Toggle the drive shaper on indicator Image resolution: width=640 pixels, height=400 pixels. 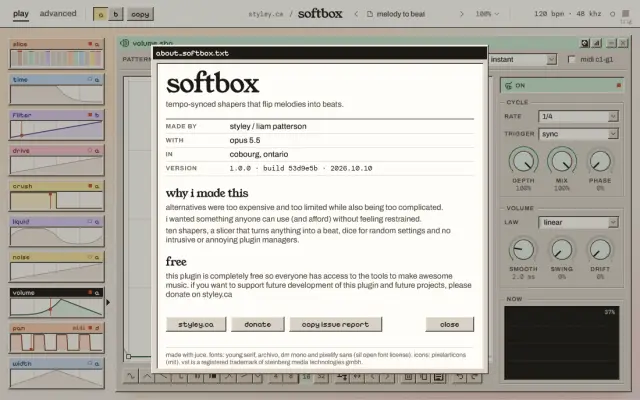pyautogui.click(x=90, y=151)
